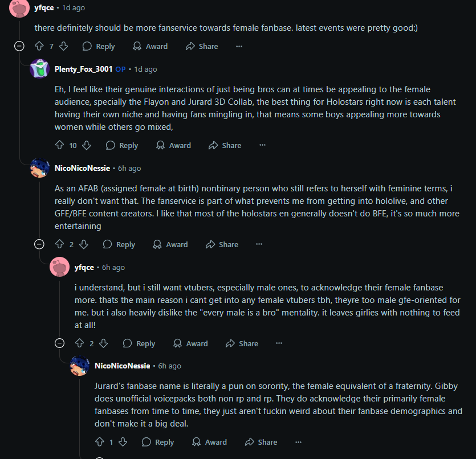Click Plenty_Fox_3001's green avatar
The height and width of the screenshot is (459, 476).
pyautogui.click(x=39, y=69)
